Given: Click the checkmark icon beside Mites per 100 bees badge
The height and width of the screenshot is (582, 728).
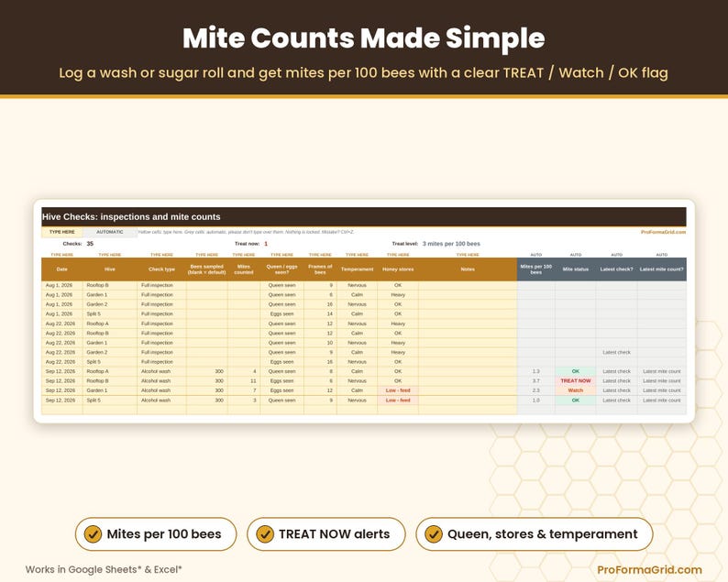Looking at the screenshot, I should tap(93, 533).
